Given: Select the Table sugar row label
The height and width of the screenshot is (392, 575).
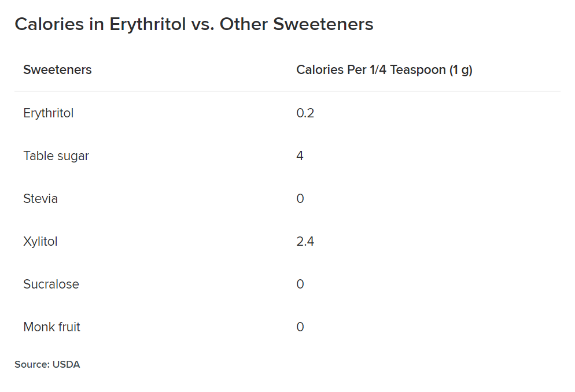Looking at the screenshot, I should tap(56, 156).
